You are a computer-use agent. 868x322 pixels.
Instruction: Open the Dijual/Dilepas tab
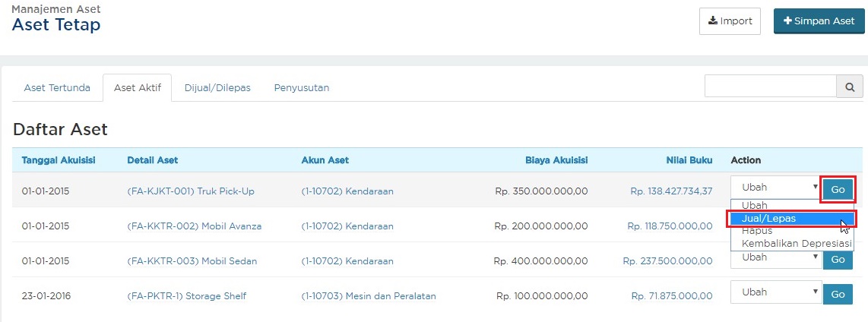217,88
